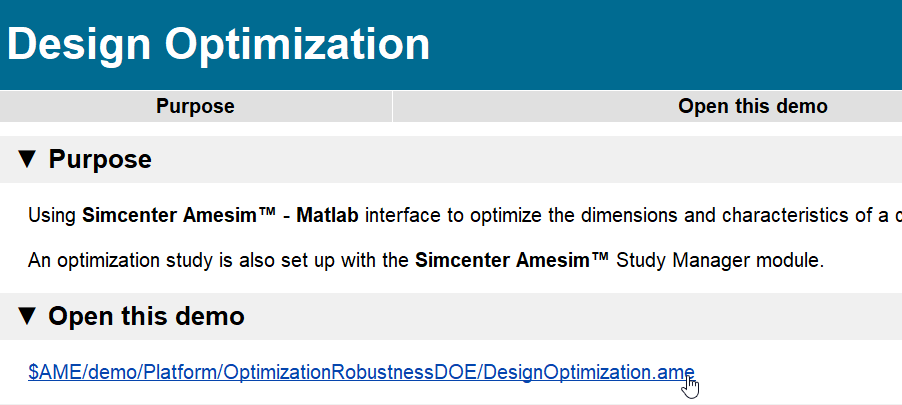Viewport: 902px width, 405px height.
Task: Click the Design Optimization page title
Action: 218,44
